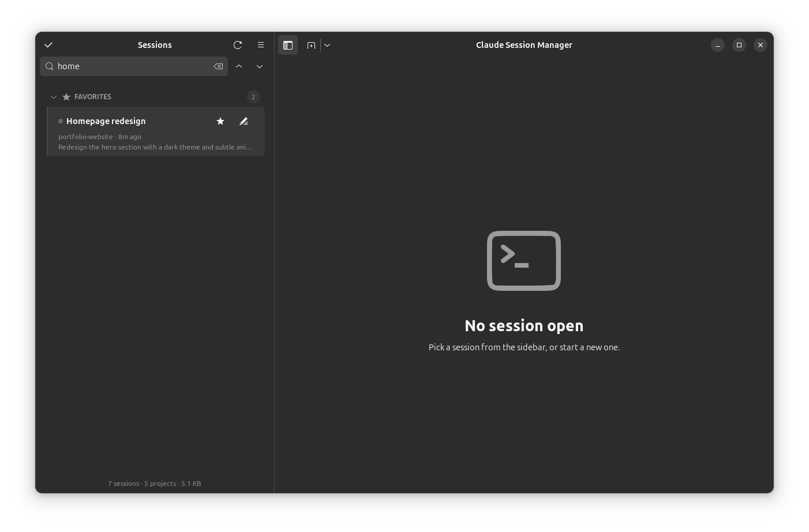Image resolution: width=809 pixels, height=532 pixels.
Task: Click the Sessions sidebar title
Action: (x=155, y=45)
